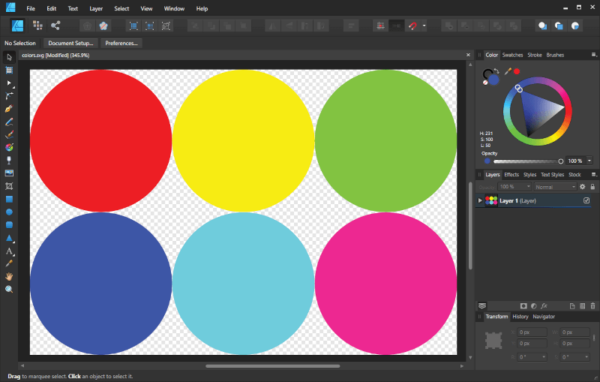
Task: Click the blue fill color circle
Action: (494, 80)
